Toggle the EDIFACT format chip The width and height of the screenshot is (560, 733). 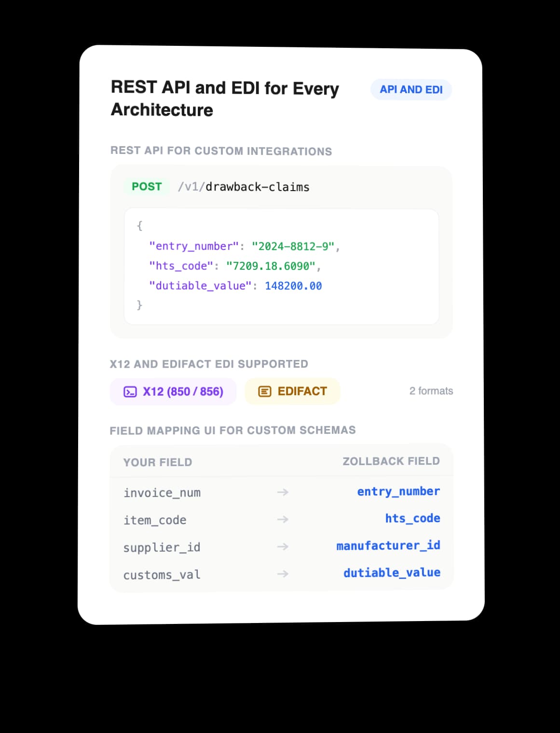click(x=292, y=391)
